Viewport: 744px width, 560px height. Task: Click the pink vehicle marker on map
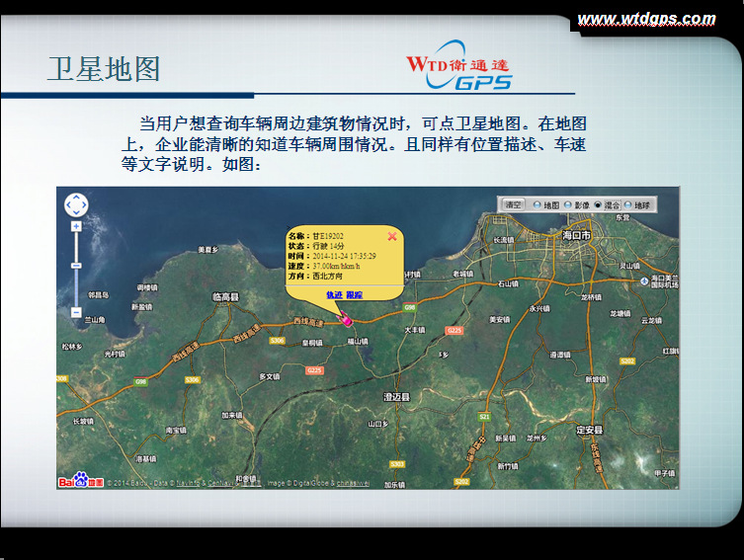point(346,317)
